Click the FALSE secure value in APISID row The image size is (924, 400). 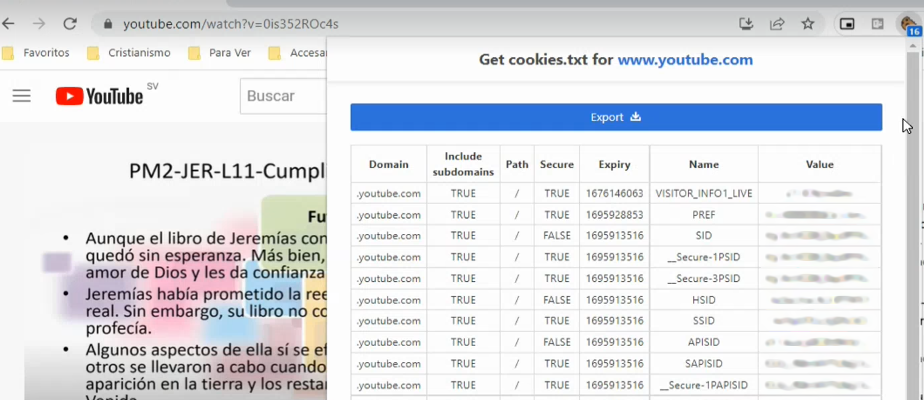click(557, 342)
